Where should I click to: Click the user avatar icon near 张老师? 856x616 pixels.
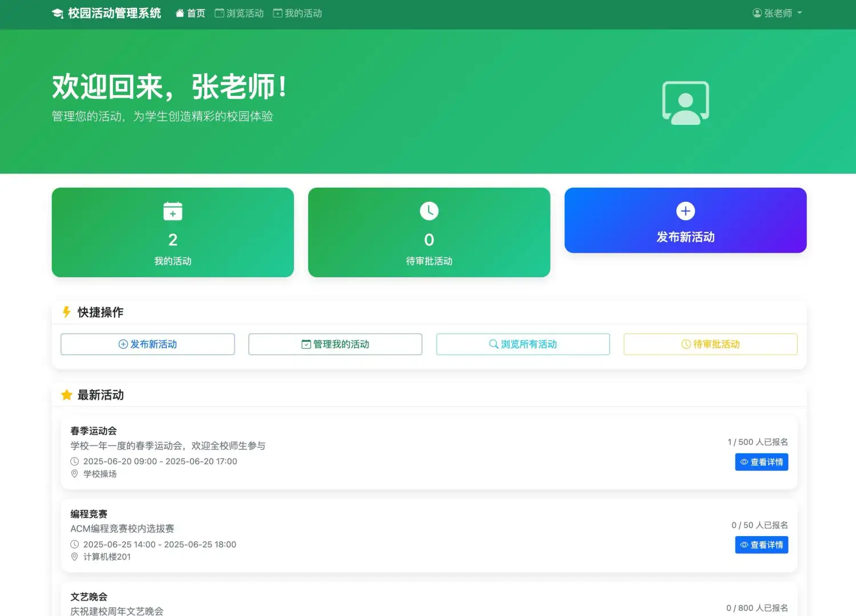(757, 13)
